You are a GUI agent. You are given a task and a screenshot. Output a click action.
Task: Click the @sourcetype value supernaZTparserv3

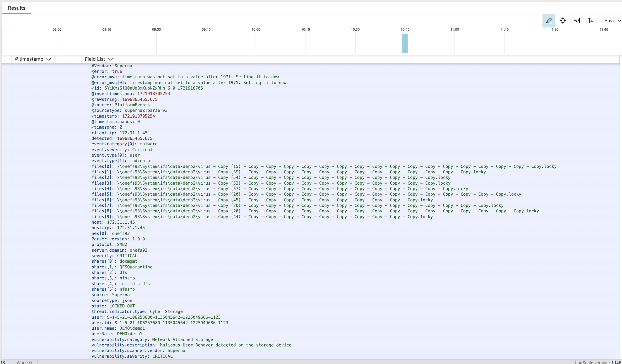pyautogui.click(x=146, y=110)
